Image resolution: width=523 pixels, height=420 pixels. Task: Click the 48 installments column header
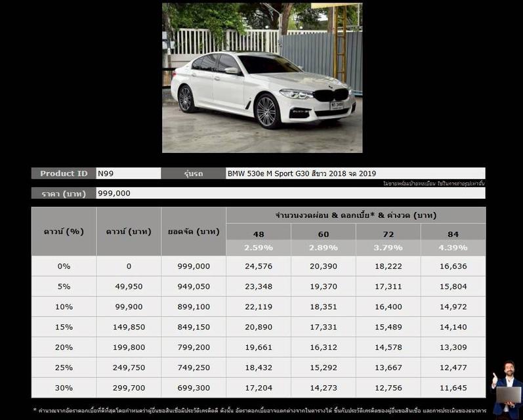(259, 234)
